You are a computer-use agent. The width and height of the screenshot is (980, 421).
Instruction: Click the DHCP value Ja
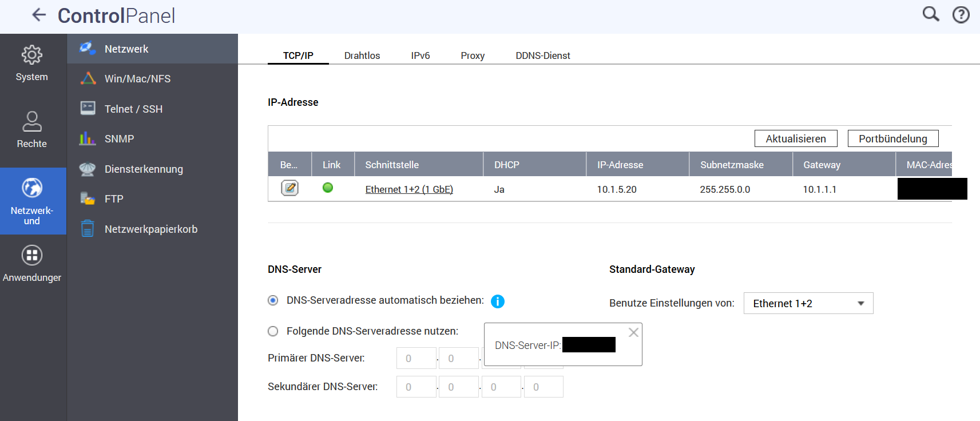[499, 189]
